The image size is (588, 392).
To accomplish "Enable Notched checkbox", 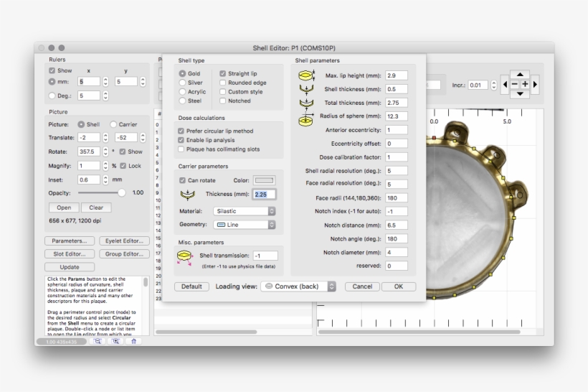I will pyautogui.click(x=223, y=101).
